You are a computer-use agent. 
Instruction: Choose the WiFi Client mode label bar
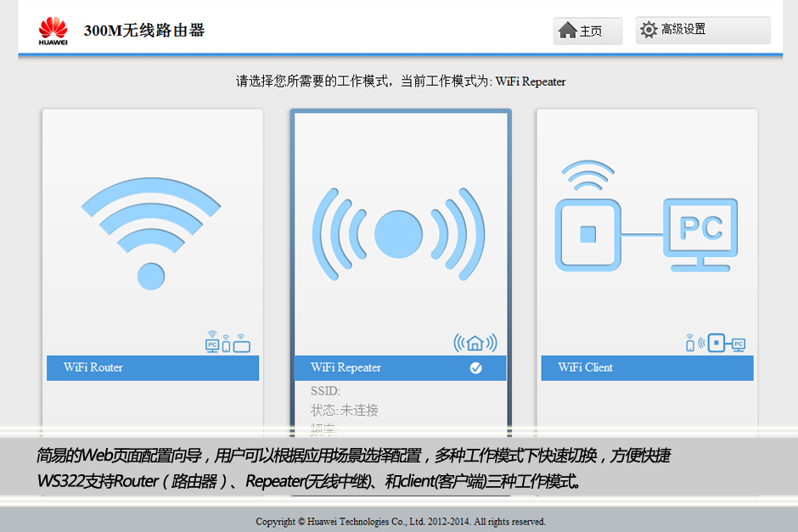(x=647, y=367)
